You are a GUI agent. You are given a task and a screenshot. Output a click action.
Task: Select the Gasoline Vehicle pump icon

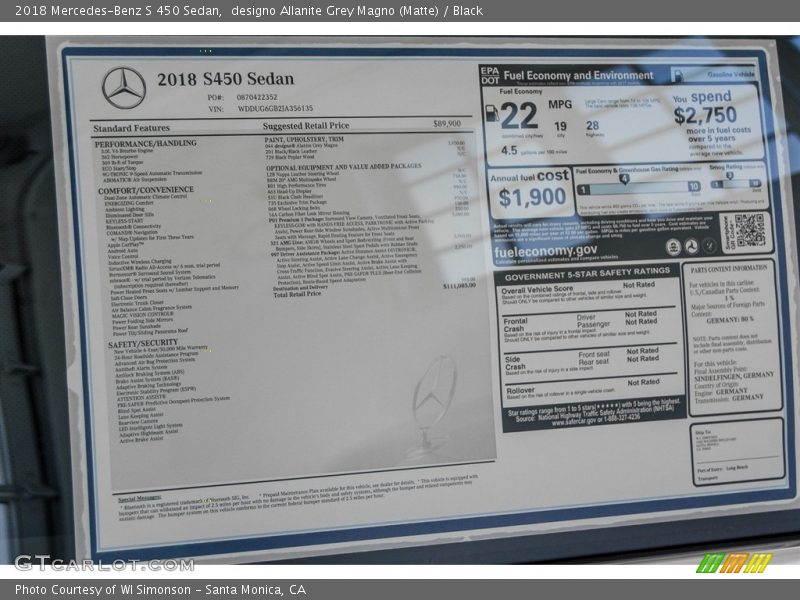(x=679, y=75)
